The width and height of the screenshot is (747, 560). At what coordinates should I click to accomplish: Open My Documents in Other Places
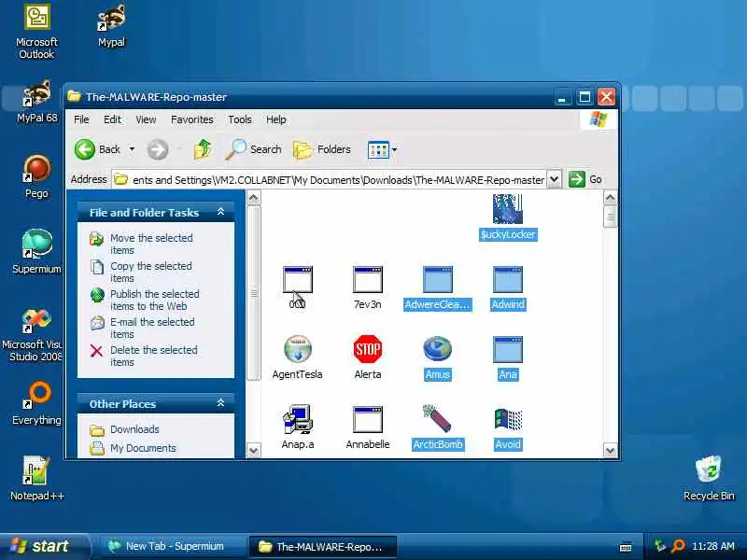click(x=133, y=448)
